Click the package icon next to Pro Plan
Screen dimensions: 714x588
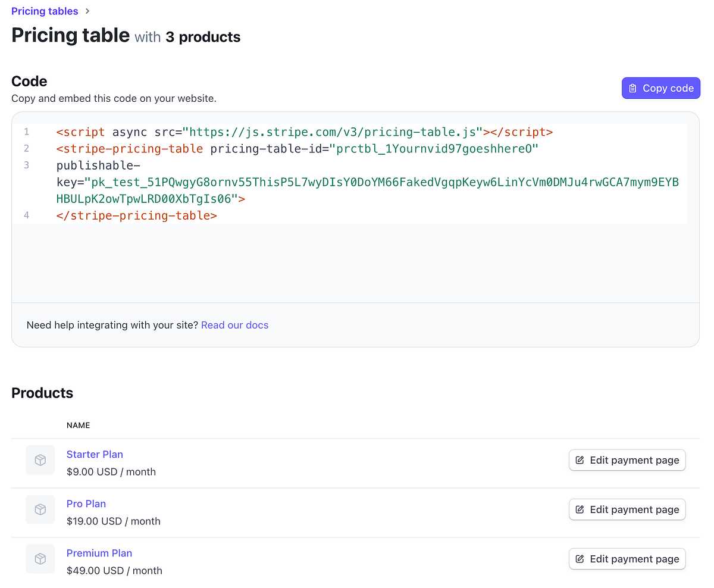[40, 509]
